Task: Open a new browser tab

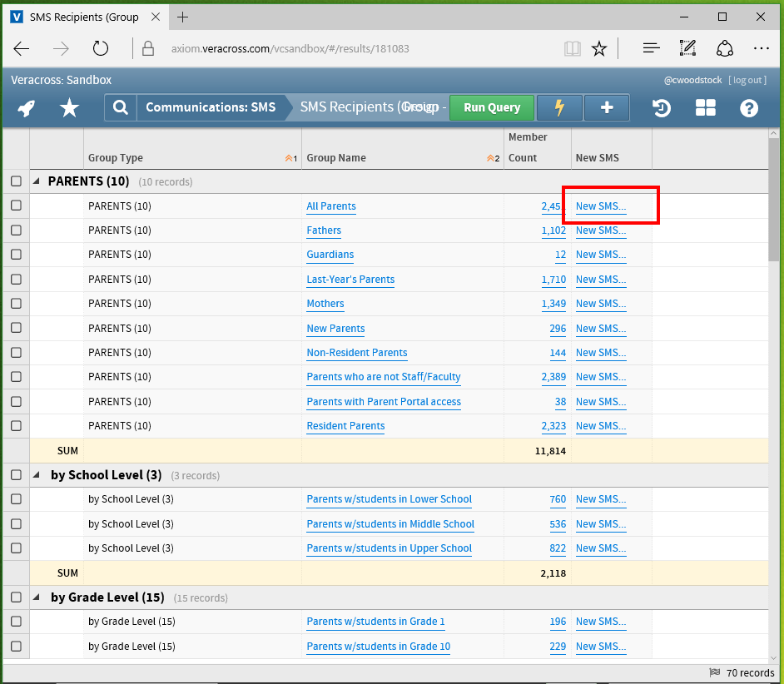Action: click(183, 17)
